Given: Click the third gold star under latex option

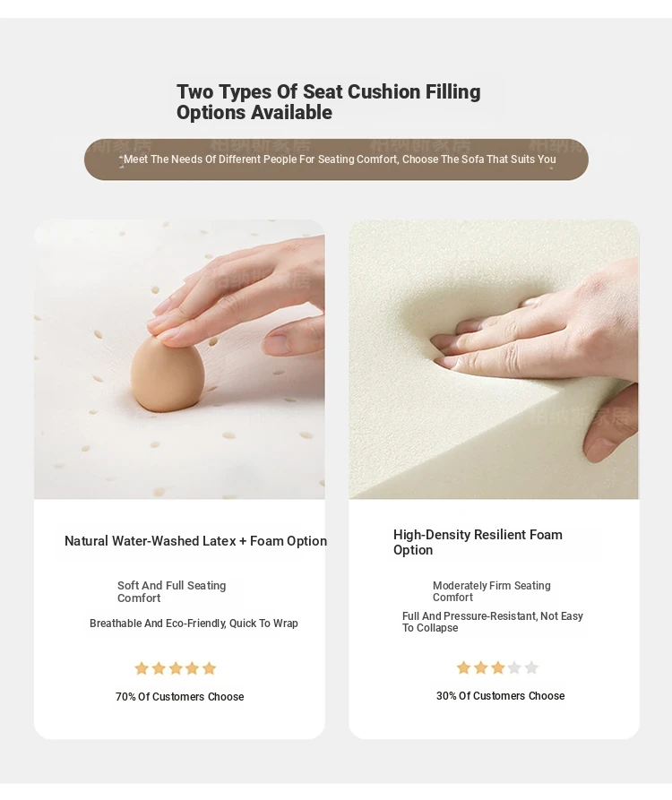Looking at the screenshot, I should coord(176,668).
